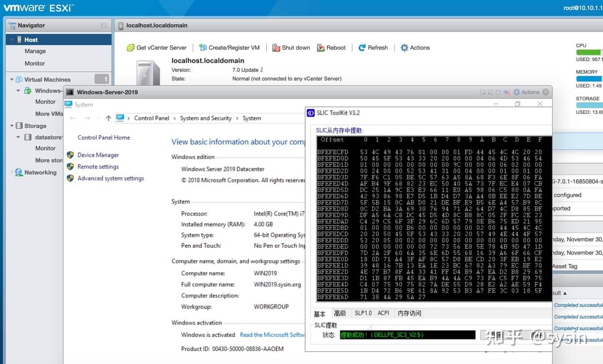Click console keyboard layout flag icon
The image size is (603, 364).
(507, 92)
